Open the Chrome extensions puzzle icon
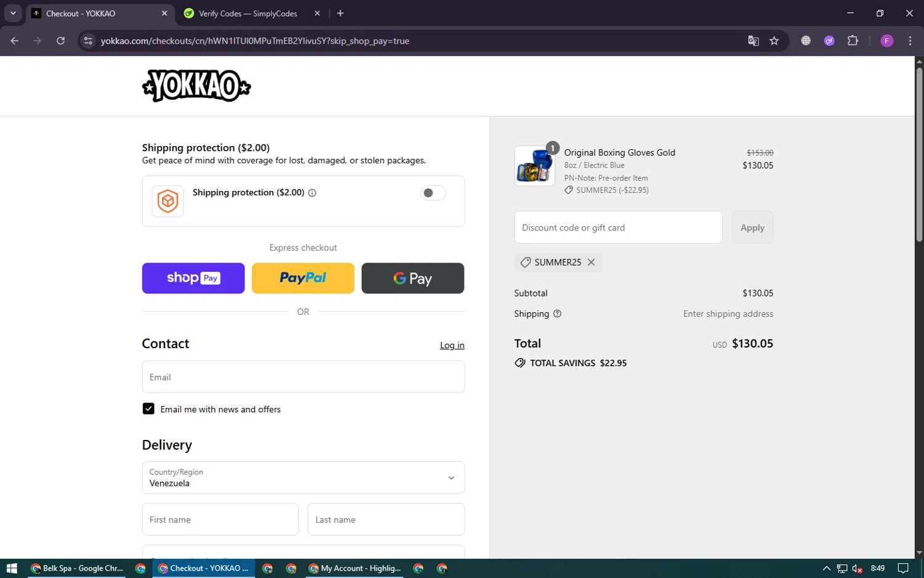 pyautogui.click(x=853, y=41)
